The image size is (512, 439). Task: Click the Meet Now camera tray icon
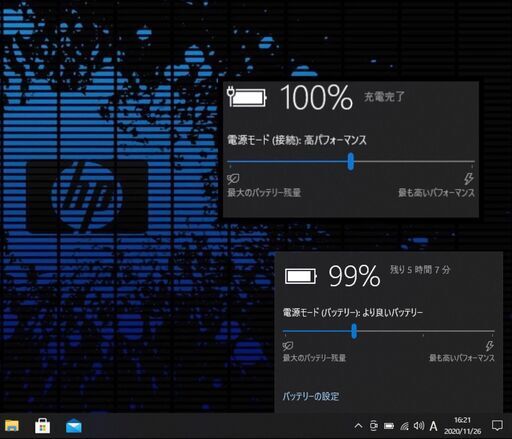[x=374, y=426]
